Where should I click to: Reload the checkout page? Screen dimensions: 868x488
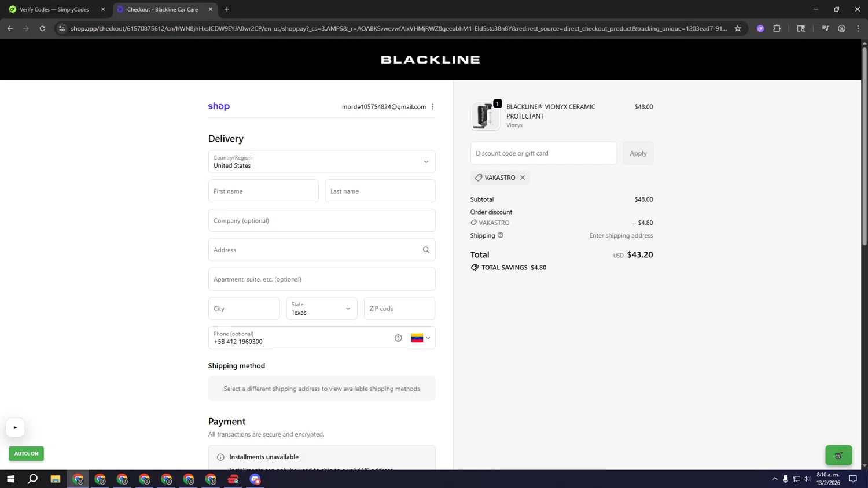point(42,28)
